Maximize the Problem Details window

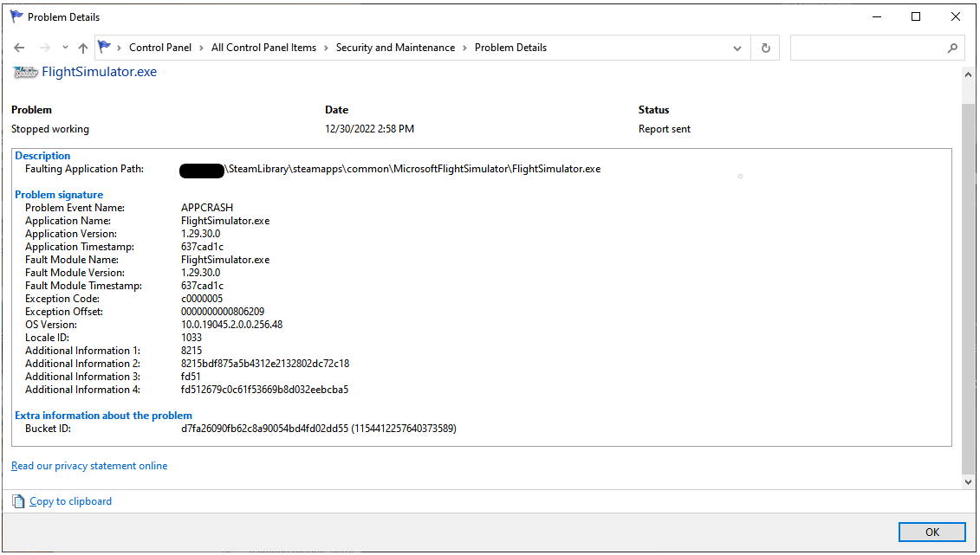[916, 16]
